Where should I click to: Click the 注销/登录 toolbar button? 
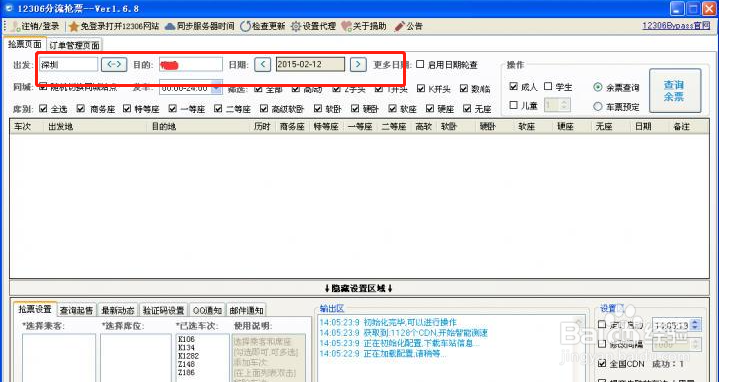36,27
